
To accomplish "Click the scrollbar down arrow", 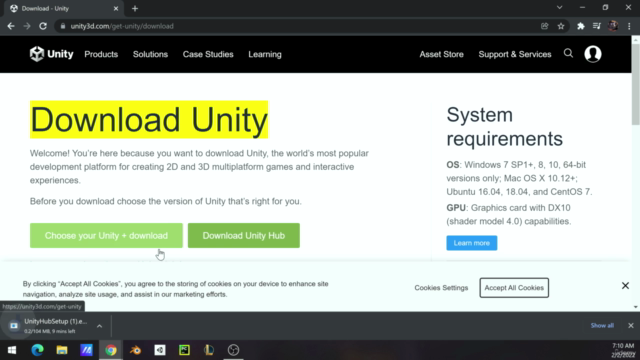I will [636, 307].
